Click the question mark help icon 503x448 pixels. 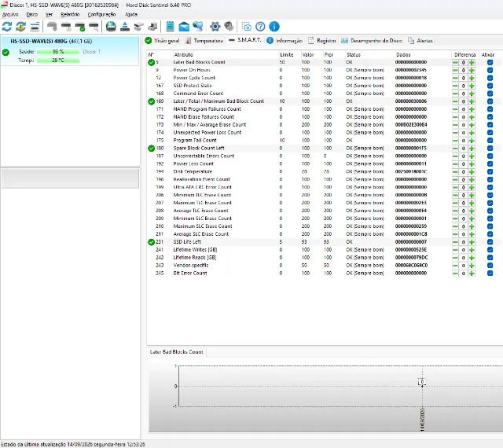pos(260,27)
